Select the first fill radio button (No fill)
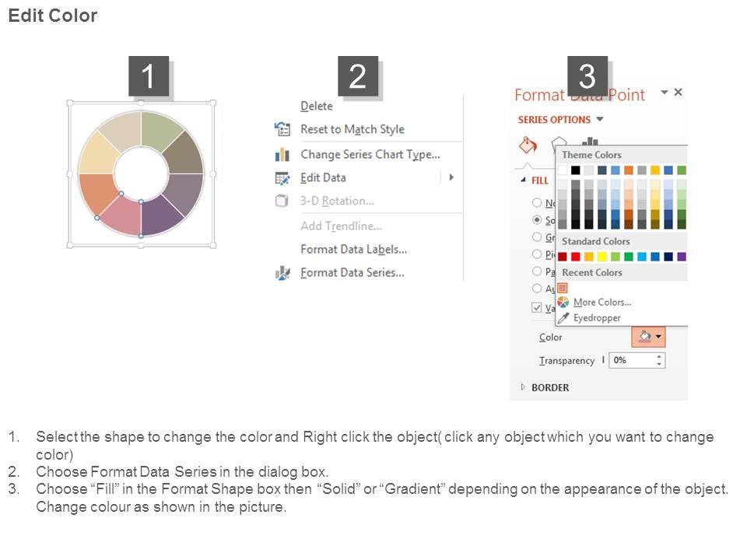 (x=537, y=203)
